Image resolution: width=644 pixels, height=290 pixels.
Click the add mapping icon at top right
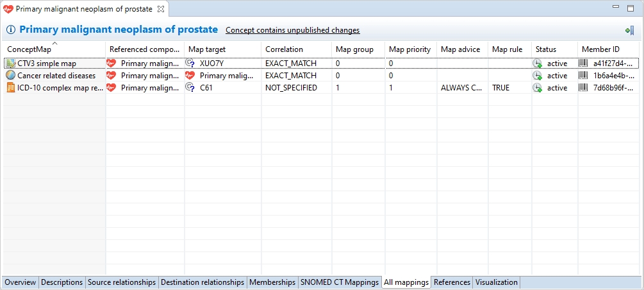(x=629, y=30)
